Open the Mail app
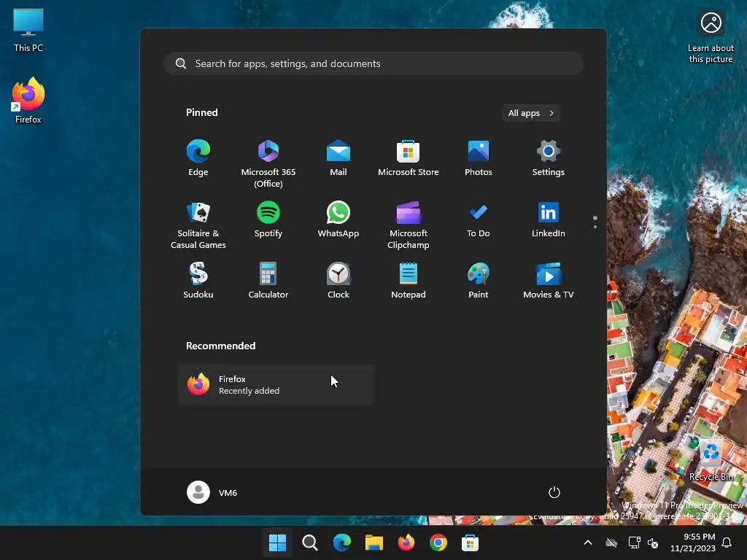The width and height of the screenshot is (747, 560). pos(338,158)
